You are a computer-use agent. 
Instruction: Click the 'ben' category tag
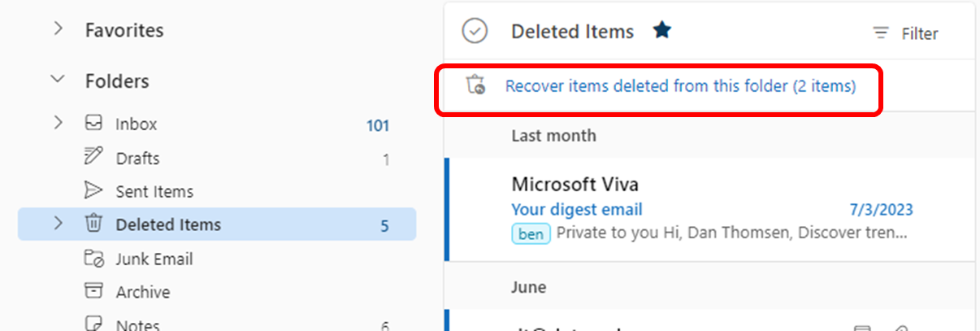point(531,233)
